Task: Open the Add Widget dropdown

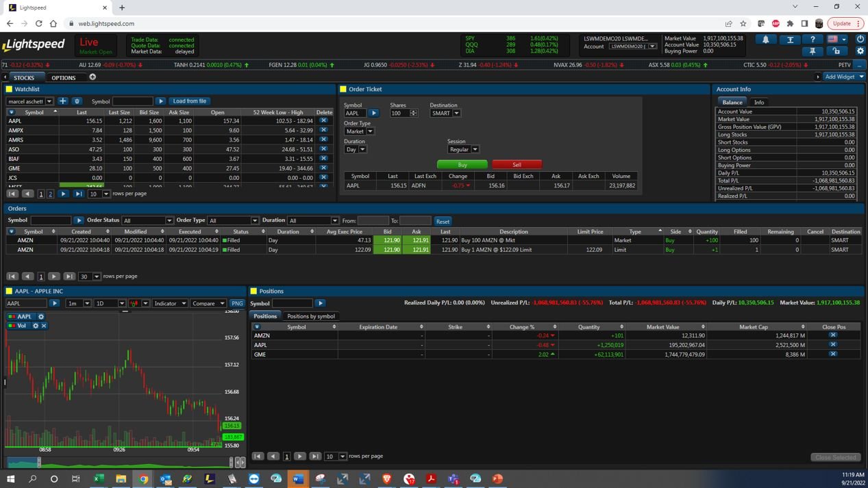Action: click(844, 77)
